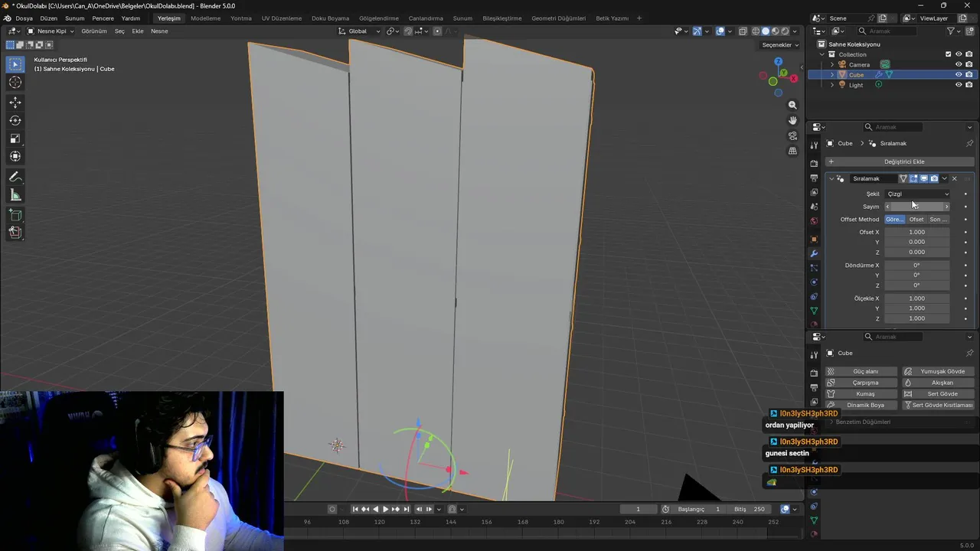This screenshot has height=551, width=980.
Task: Toggle camera view icon in viewport
Action: pos(792,135)
